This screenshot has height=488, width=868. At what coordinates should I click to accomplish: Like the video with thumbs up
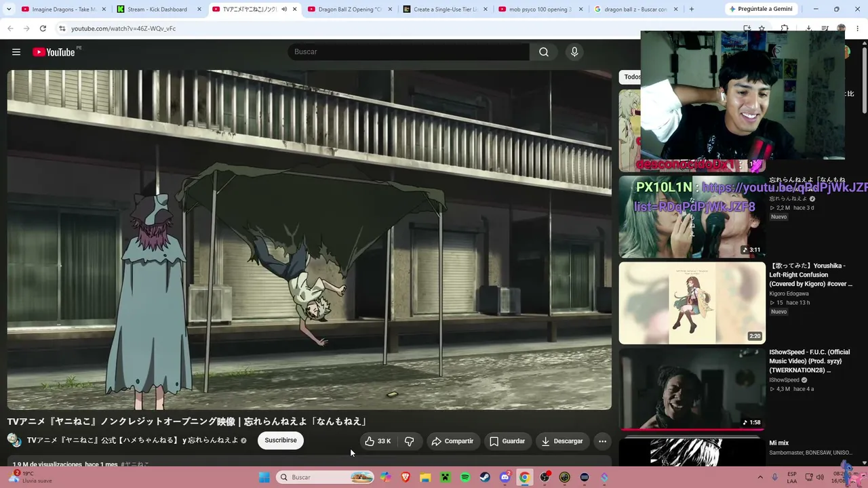[378, 441]
